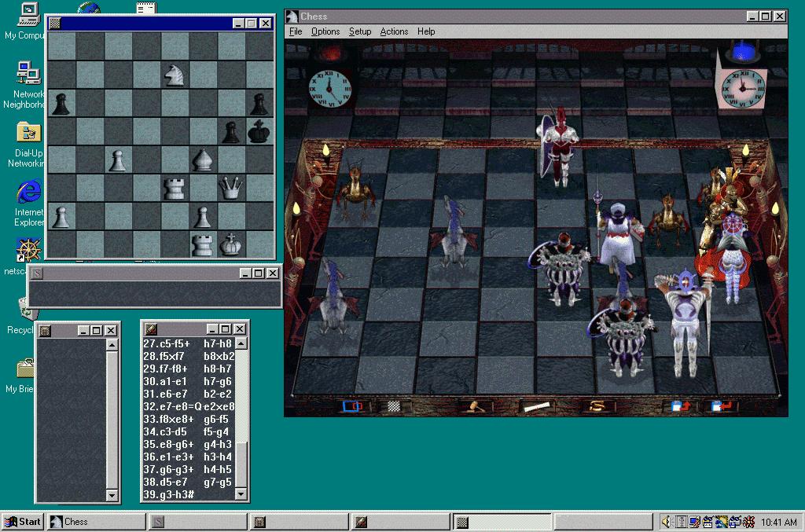
Task: Open the Start menu
Action: [x=23, y=522]
